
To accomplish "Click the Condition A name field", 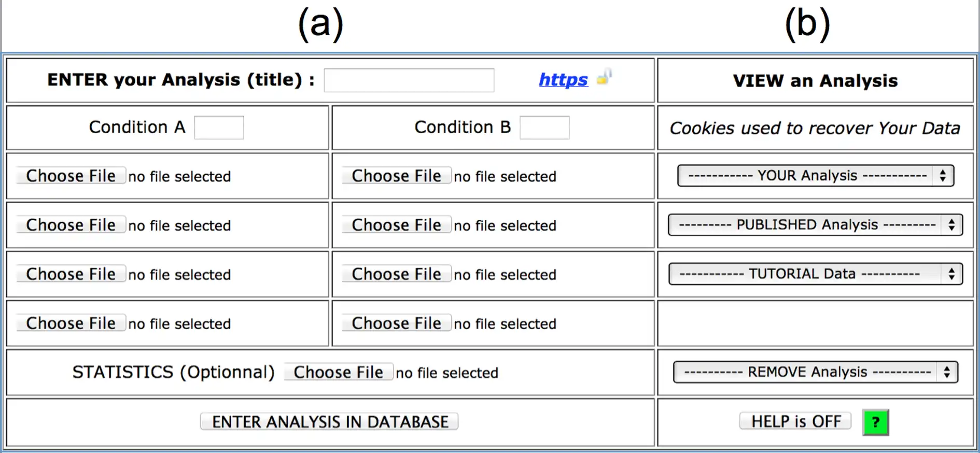I will (x=219, y=128).
